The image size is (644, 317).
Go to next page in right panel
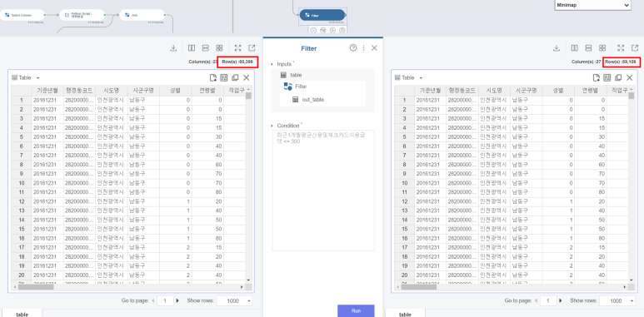(560, 300)
